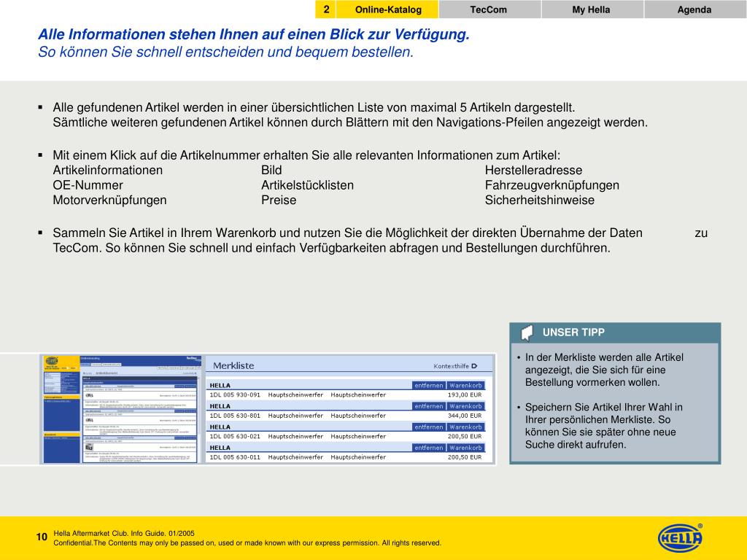The width and height of the screenshot is (747, 560).
Task: Select article number 1DL 005 930-091
Action: click(235, 394)
